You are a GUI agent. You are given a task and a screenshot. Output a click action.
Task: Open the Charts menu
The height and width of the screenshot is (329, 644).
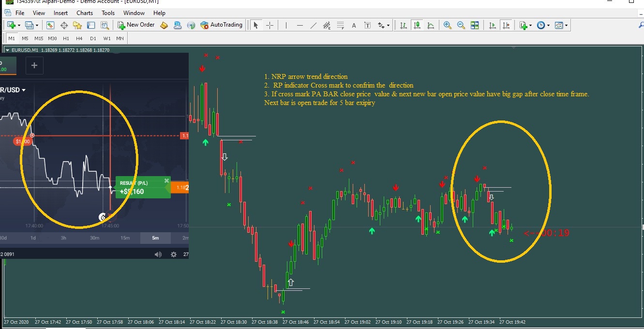point(85,13)
